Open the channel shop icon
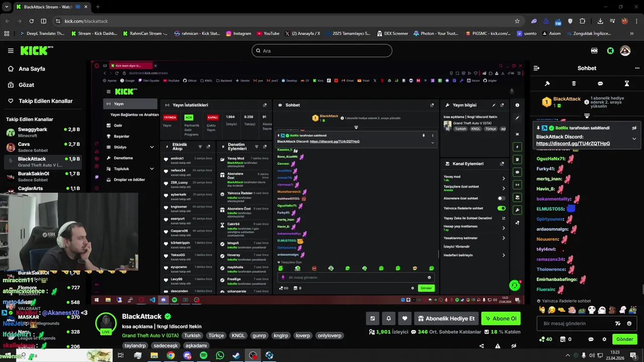This screenshot has width=644, height=362. click(x=563, y=339)
